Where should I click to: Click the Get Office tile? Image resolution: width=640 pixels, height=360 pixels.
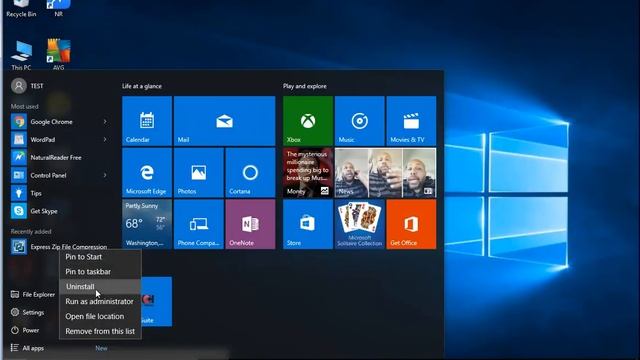(411, 224)
